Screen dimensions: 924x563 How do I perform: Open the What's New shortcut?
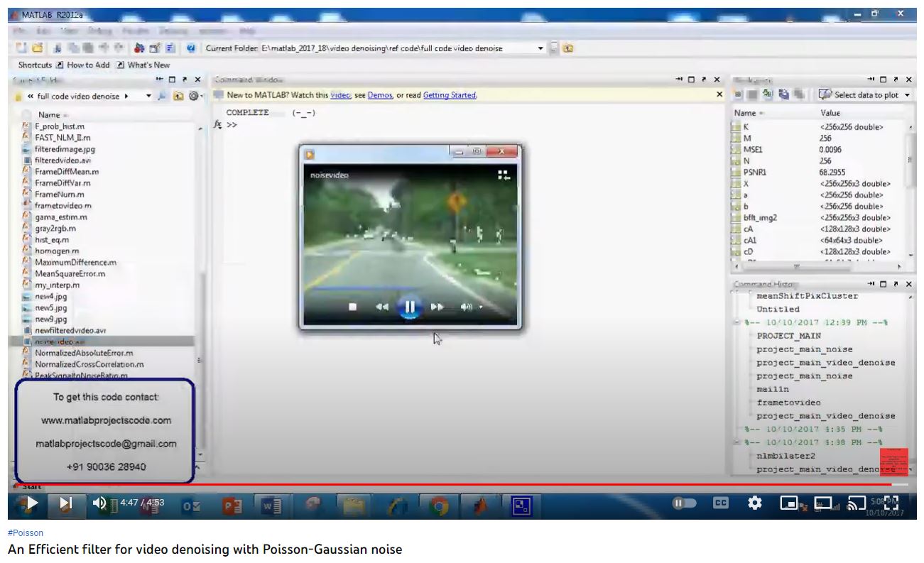(x=144, y=65)
